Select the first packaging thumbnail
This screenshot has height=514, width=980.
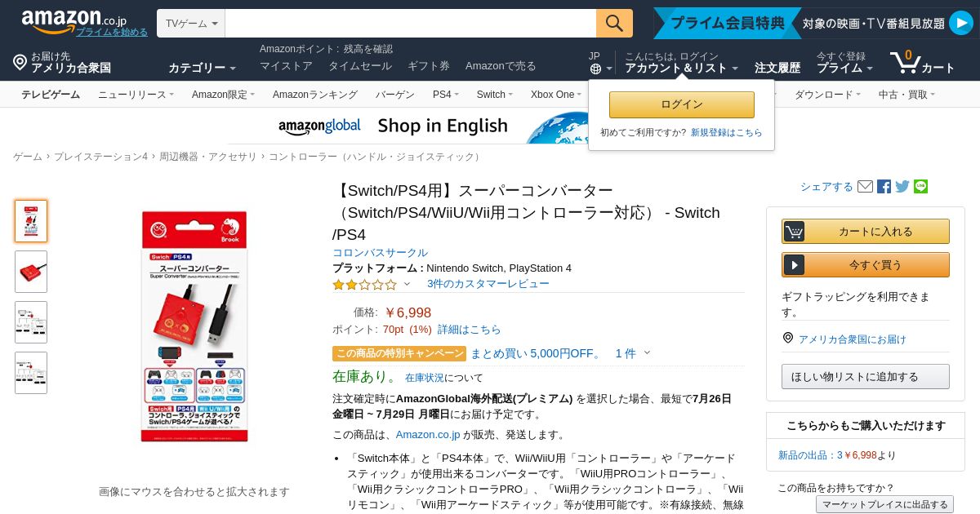tap(31, 221)
